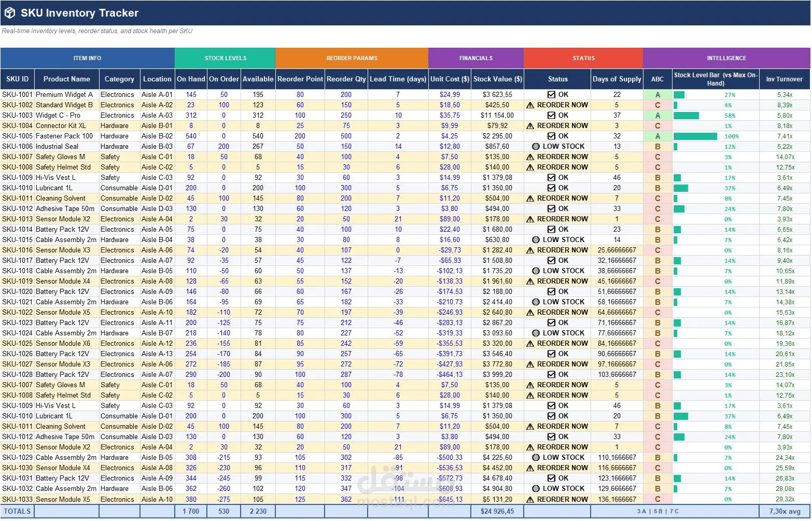The height and width of the screenshot is (521, 812).
Task: Click the reorder warning icon for Connector Kit XL
Action: point(530,126)
